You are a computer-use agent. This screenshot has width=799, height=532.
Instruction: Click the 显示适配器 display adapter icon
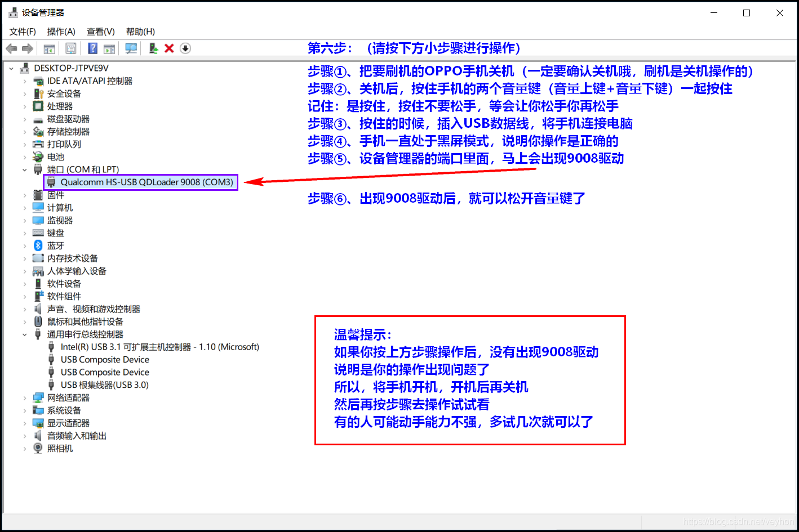38,423
